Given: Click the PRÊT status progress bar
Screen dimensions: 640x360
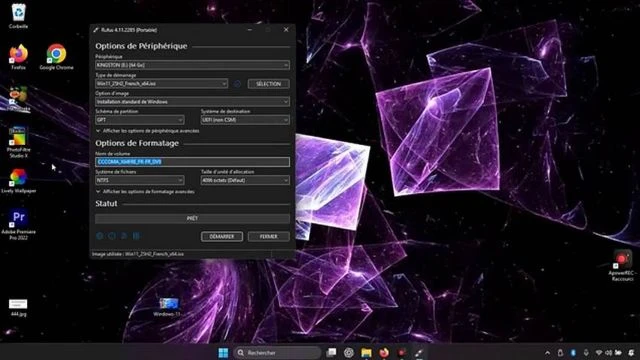Looking at the screenshot, I should 192,218.
